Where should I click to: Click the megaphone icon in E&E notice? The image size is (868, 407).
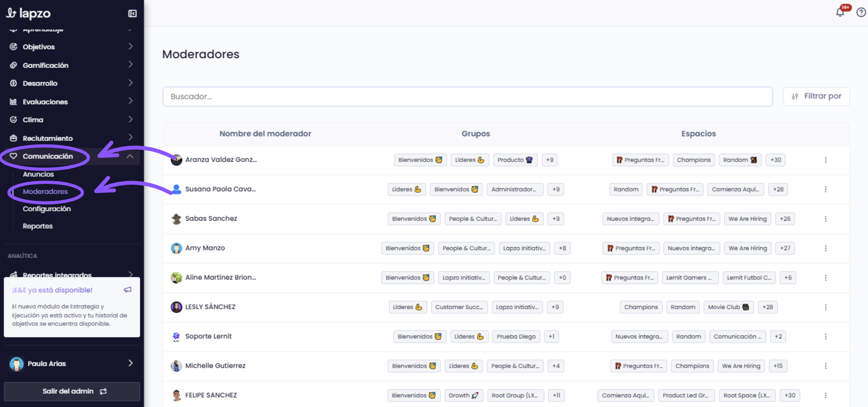tap(127, 290)
